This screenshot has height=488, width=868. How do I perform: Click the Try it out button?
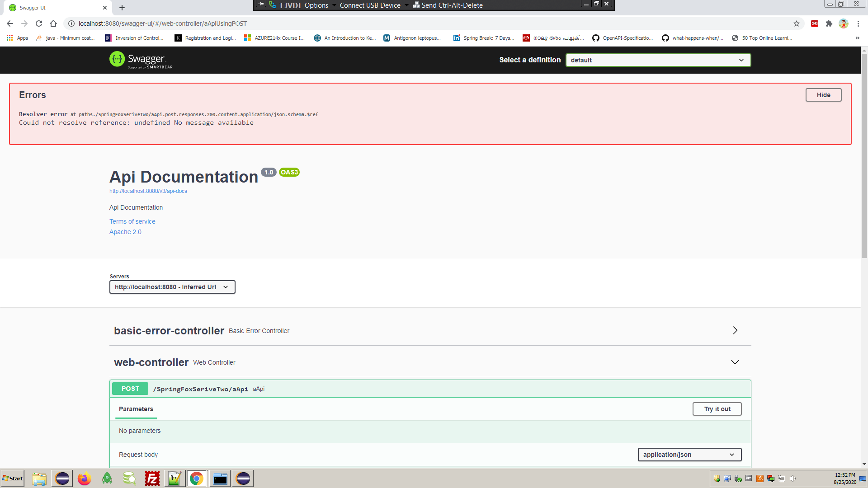[x=717, y=409]
